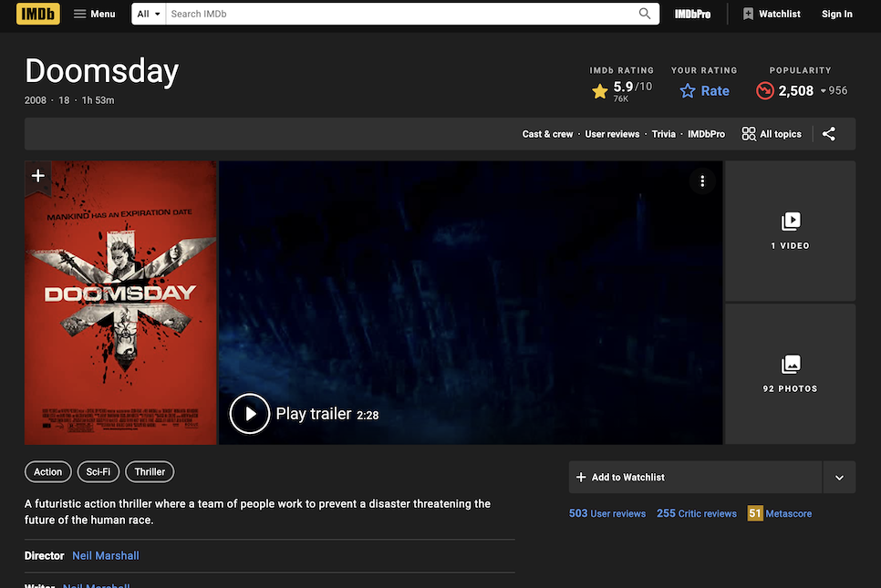Click the All topics grid icon
Viewport: 881px width, 588px height.
click(749, 134)
